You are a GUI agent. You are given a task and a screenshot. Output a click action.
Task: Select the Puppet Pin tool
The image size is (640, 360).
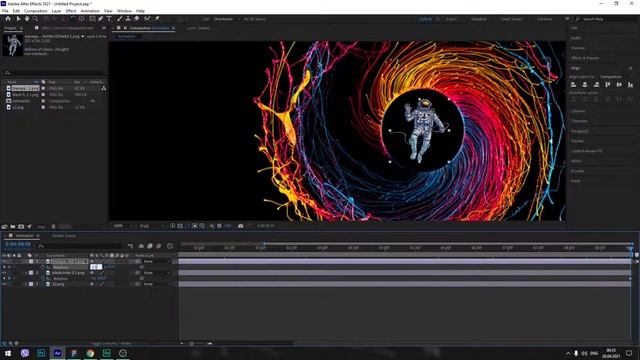click(157, 19)
